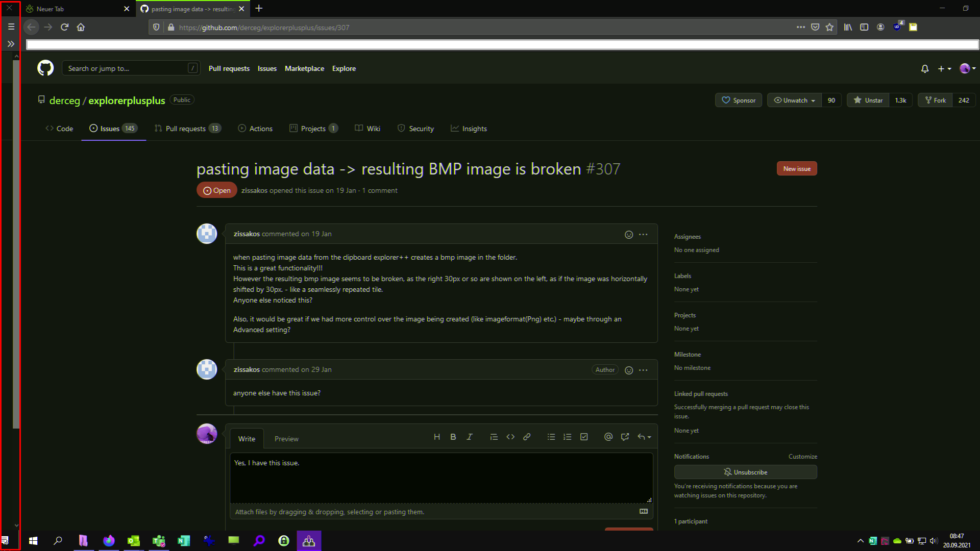Insert a code snippet with code icon
This screenshot has width=980, height=551.
[510, 437]
